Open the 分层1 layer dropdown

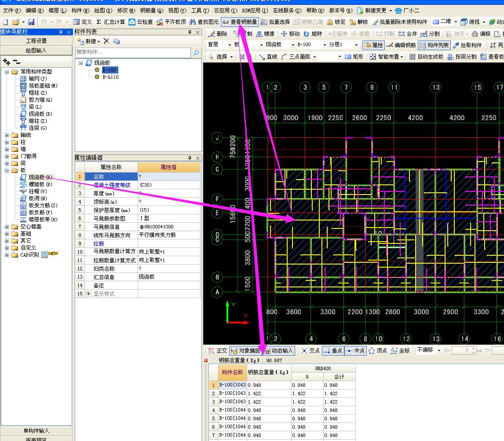[356, 45]
